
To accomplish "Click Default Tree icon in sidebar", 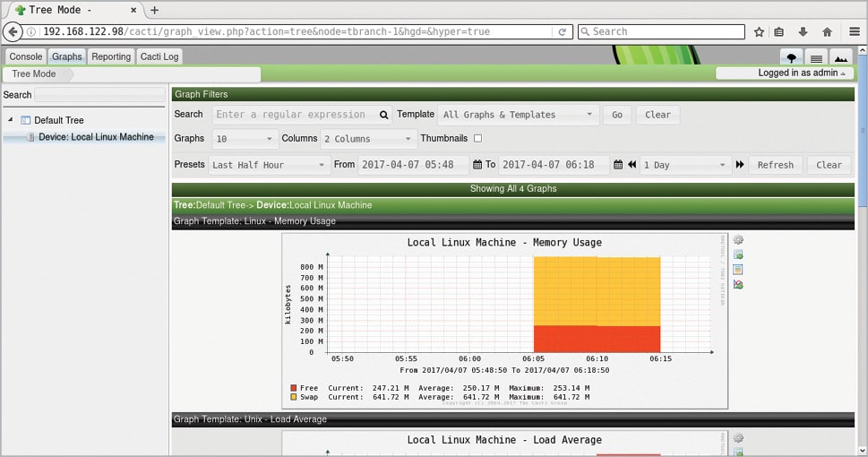I will 25,120.
